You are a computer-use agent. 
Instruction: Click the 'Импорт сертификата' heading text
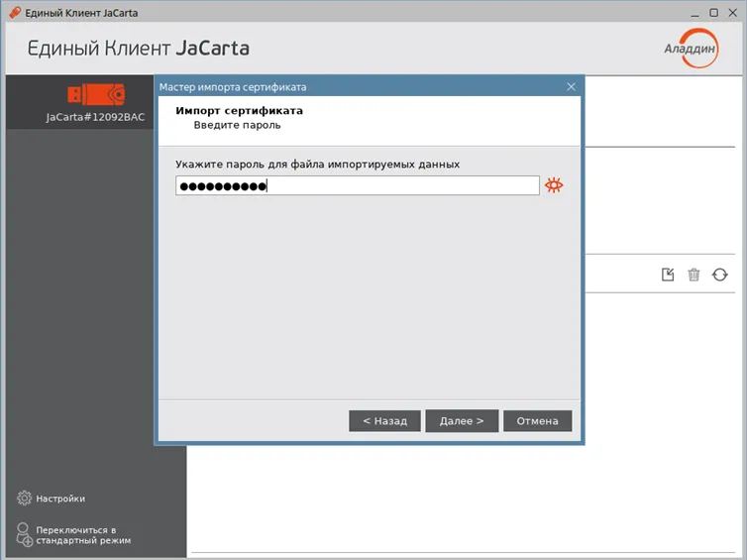pos(239,111)
